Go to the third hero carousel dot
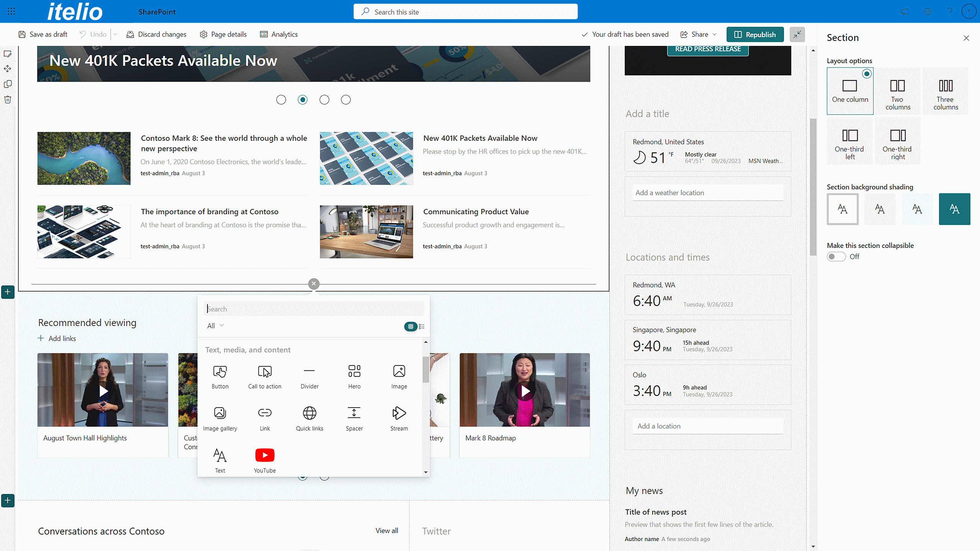 (x=324, y=100)
